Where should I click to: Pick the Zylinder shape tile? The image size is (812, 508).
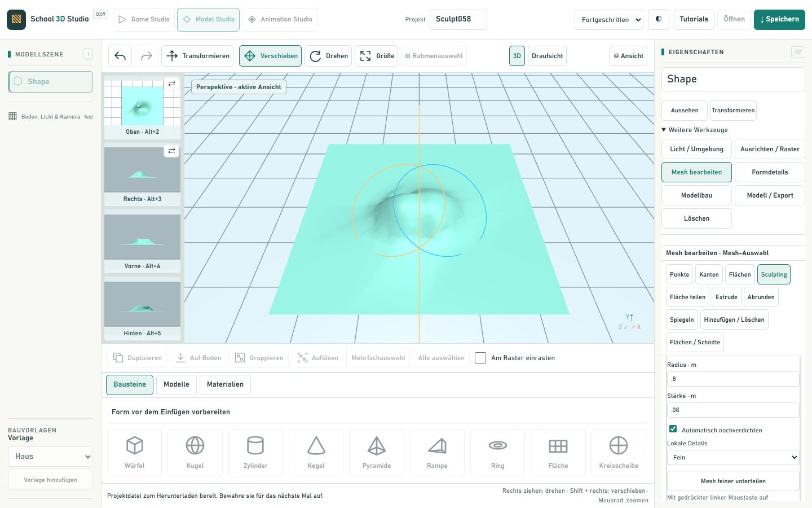point(255,453)
